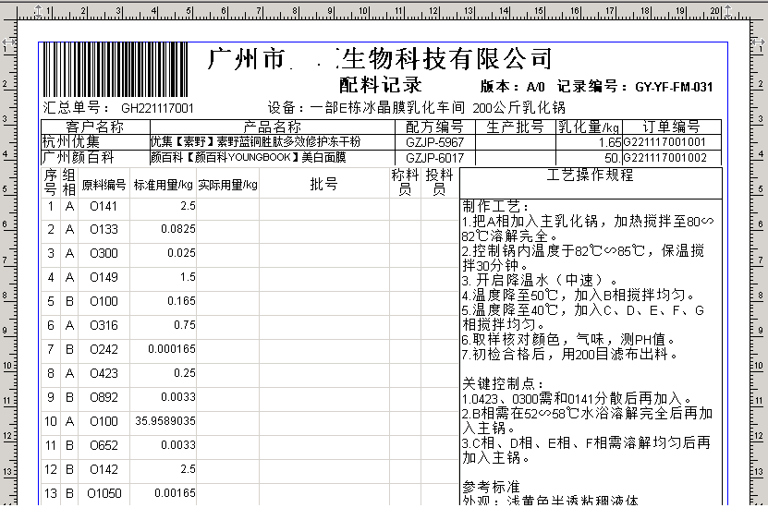
Task: Click material code O141 in row 1
Action: coord(104,206)
